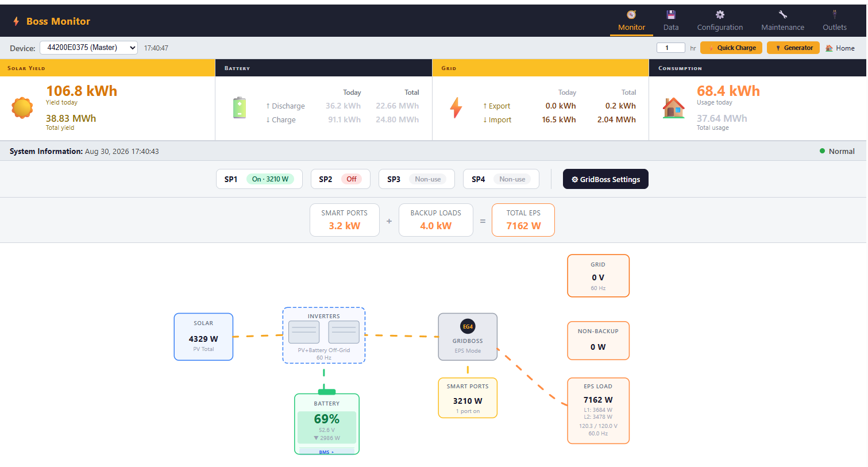Toggle SP2 smart port Off pill
Screen dimensions: 868x467
tap(351, 179)
